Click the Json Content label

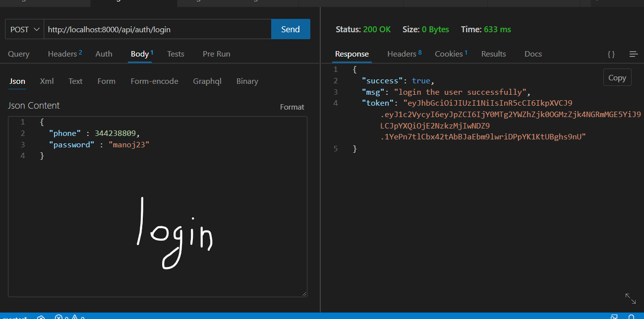click(x=34, y=106)
